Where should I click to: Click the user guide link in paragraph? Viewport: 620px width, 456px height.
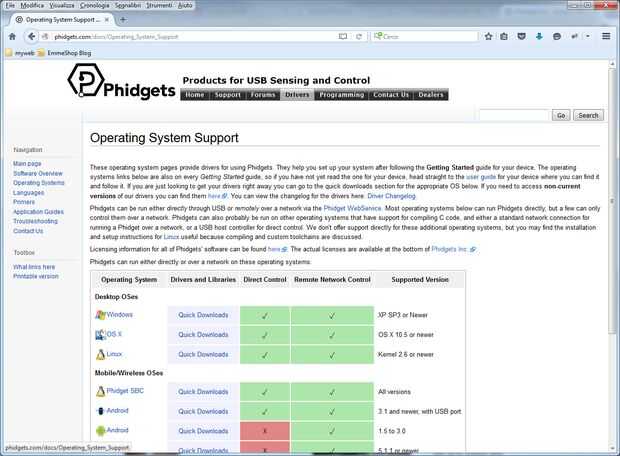(481, 177)
